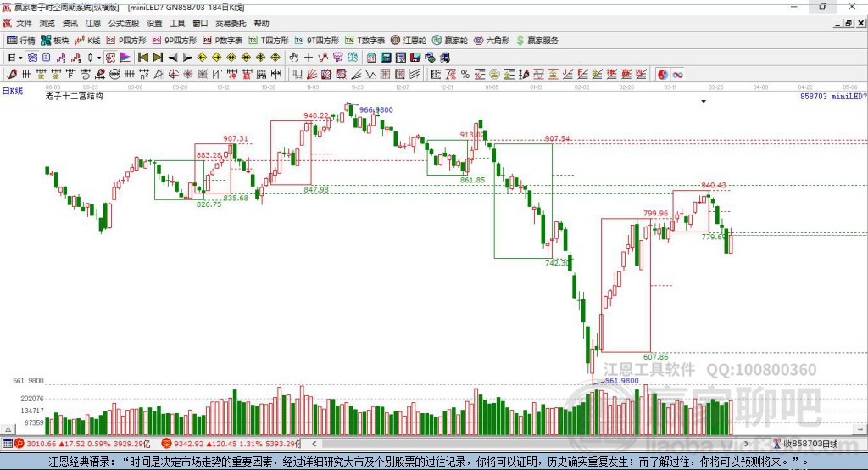The width and height of the screenshot is (868, 470).
Task: Select the n² line tool
Action: tap(144, 74)
